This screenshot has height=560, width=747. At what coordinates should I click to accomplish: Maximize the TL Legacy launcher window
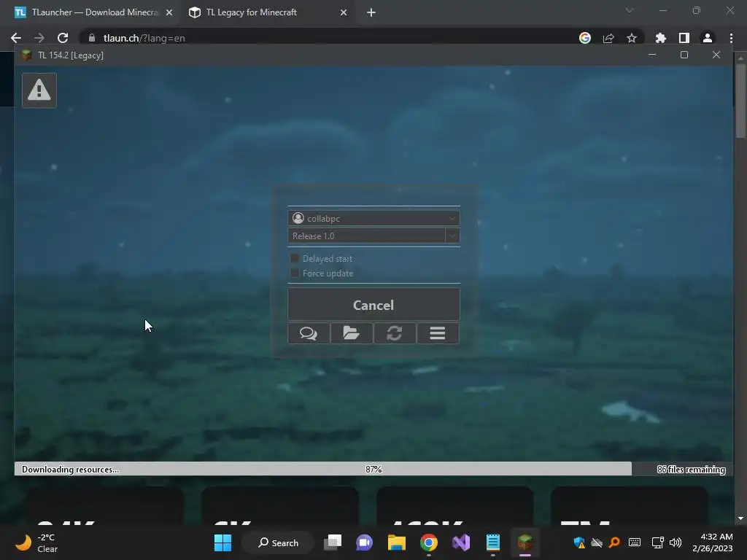tap(684, 55)
